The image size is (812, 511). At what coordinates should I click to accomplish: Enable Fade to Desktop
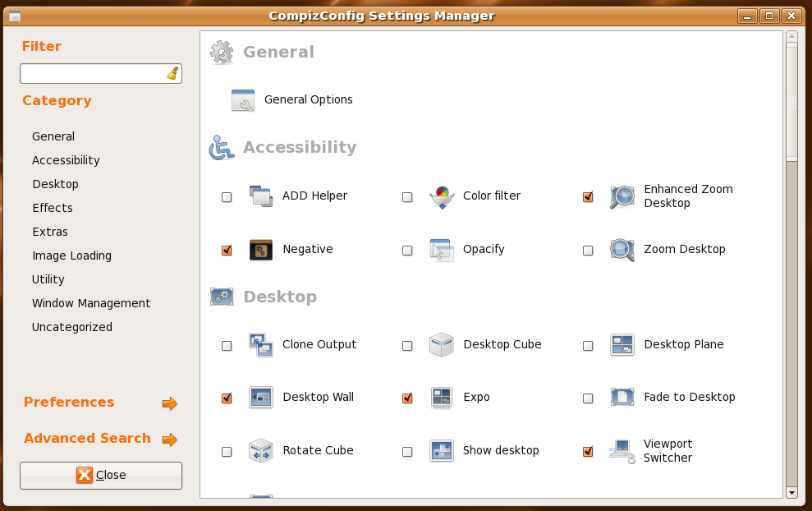(x=588, y=398)
